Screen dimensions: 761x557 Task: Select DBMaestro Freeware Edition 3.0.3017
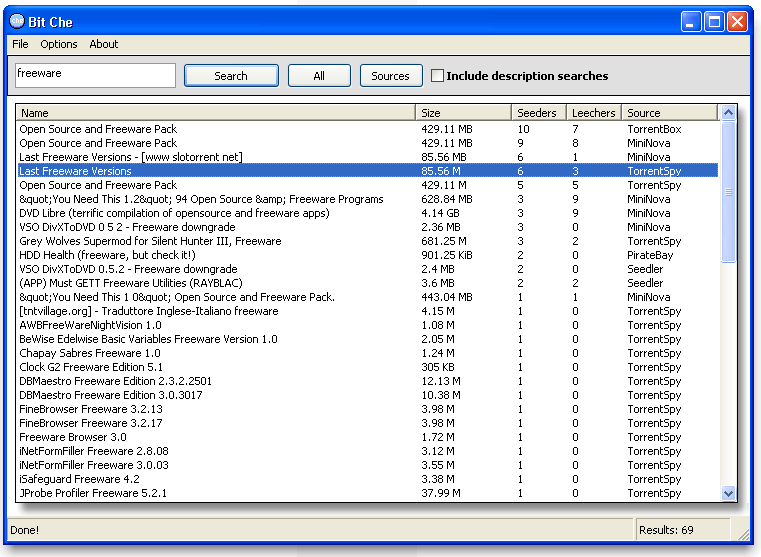point(367,395)
